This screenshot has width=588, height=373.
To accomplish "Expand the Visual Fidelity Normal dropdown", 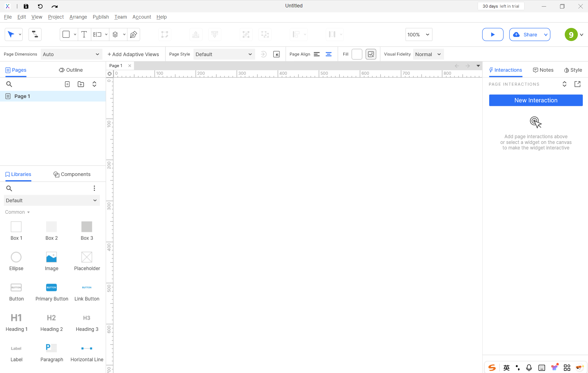I will point(428,54).
